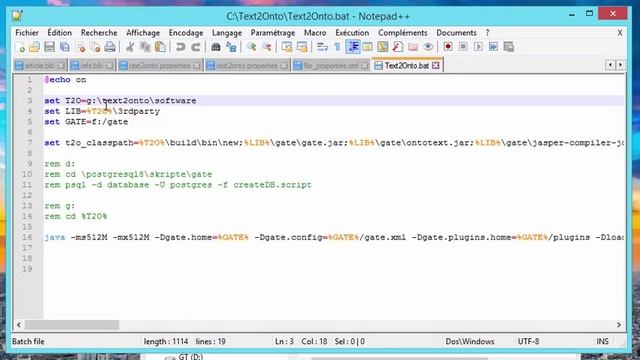Open the Édition menu
This screenshot has height=360, width=640.
[x=60, y=33]
